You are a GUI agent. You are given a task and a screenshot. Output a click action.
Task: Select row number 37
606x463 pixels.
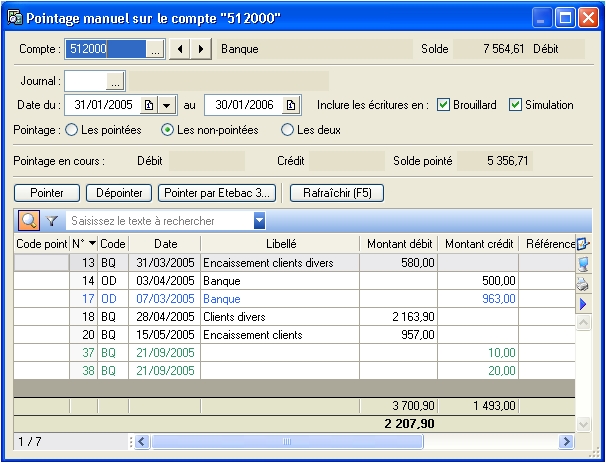click(294, 352)
